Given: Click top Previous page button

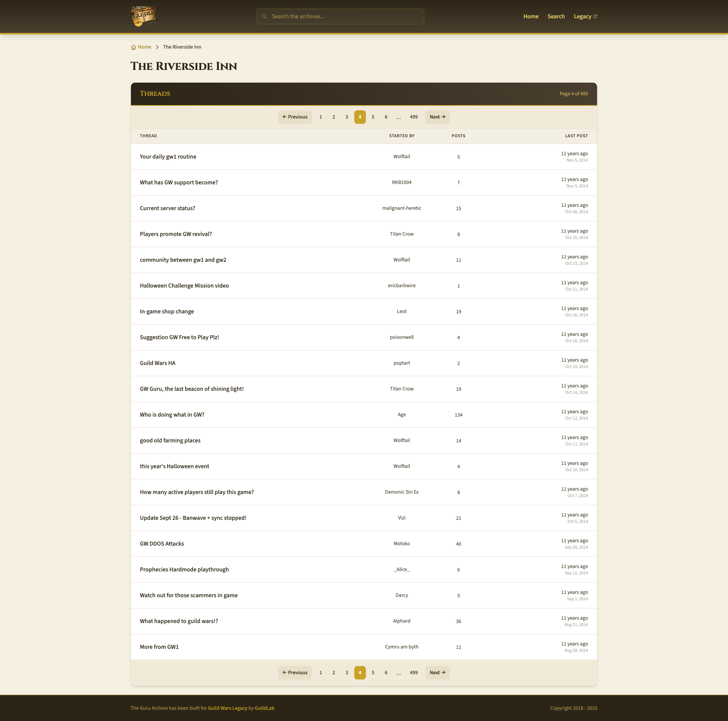Looking at the screenshot, I should [295, 117].
